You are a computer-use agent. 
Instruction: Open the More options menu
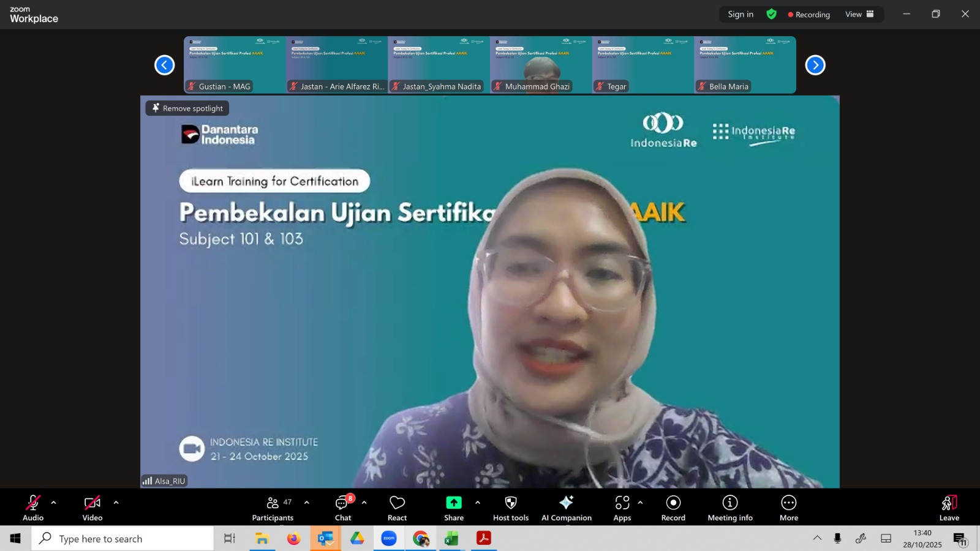(788, 508)
